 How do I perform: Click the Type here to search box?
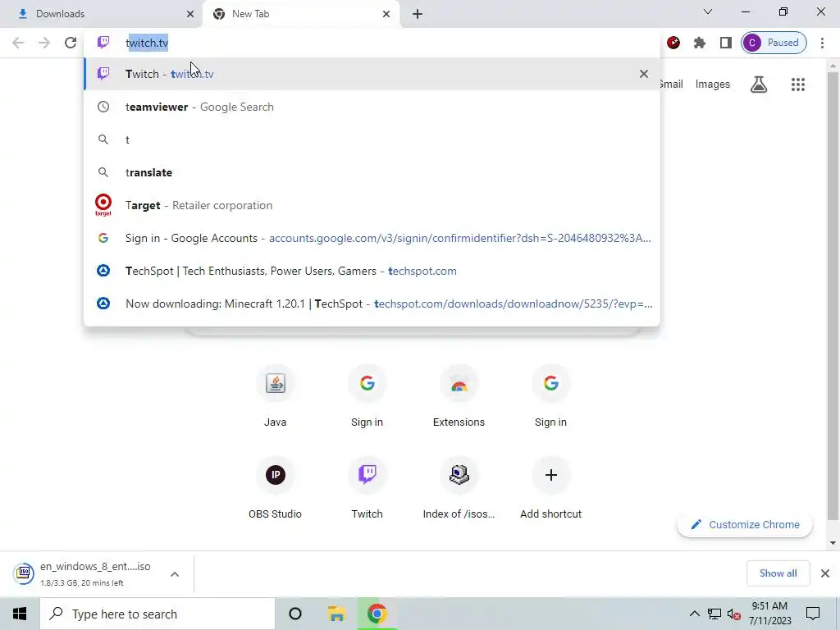[x=157, y=614]
